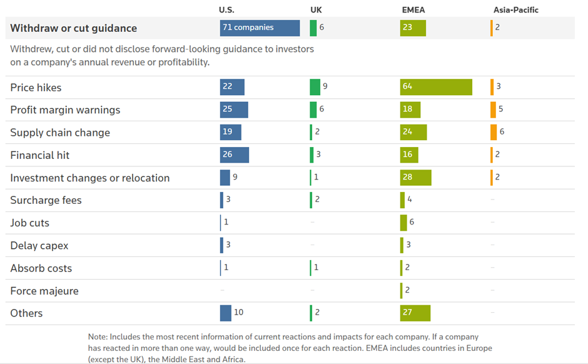Viewport: 588px width, 364px height.
Task: Click the "Investment changes or relocation" label
Action: coord(89,178)
